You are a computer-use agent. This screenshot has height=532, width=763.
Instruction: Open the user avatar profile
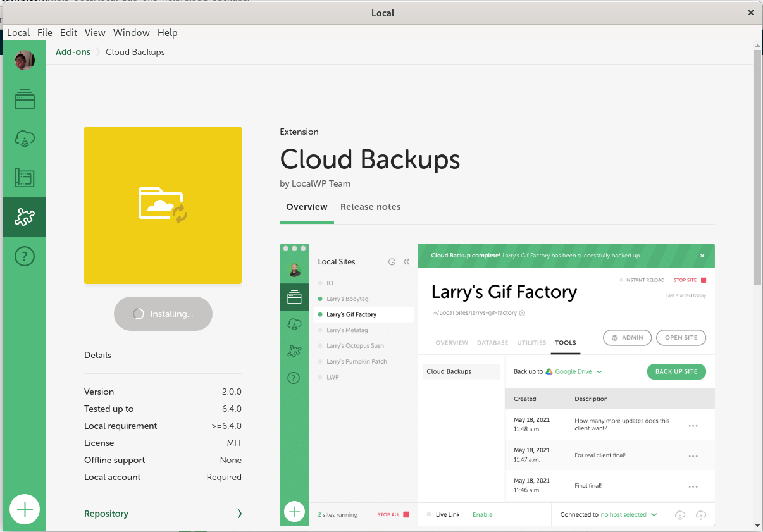pos(25,61)
